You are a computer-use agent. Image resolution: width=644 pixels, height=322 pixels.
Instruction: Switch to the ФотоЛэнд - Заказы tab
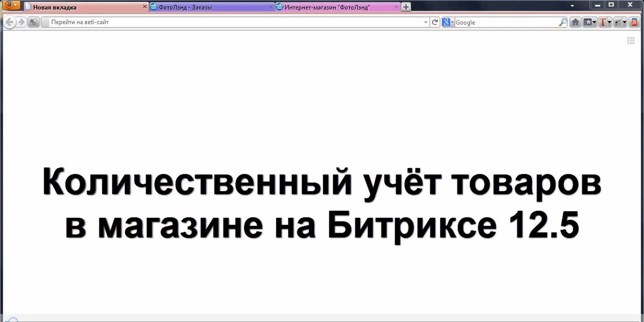tap(212, 7)
